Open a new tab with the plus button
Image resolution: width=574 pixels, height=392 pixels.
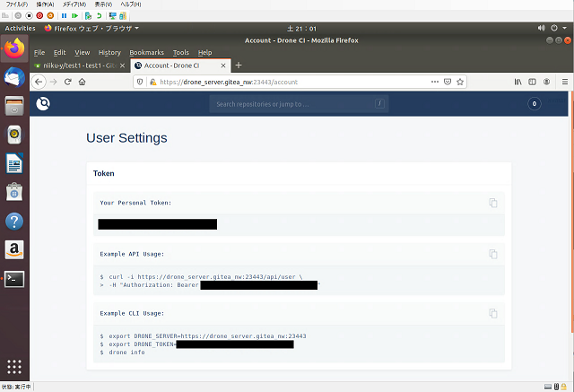pos(239,65)
